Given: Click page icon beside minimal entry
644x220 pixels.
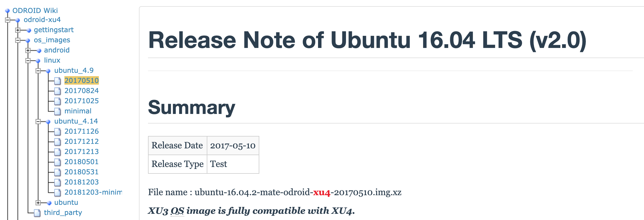Looking at the screenshot, I should [x=58, y=111].
